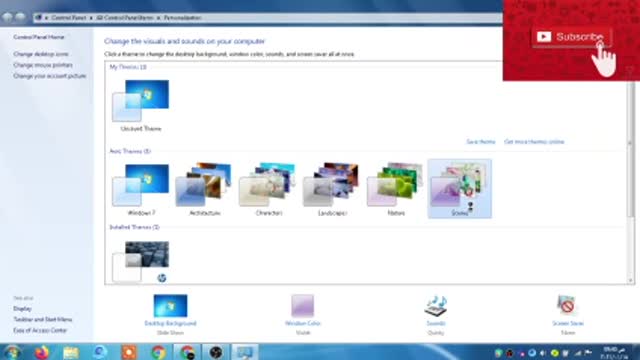Open the Screen Saver settings
The image size is (640, 360).
[x=567, y=310]
